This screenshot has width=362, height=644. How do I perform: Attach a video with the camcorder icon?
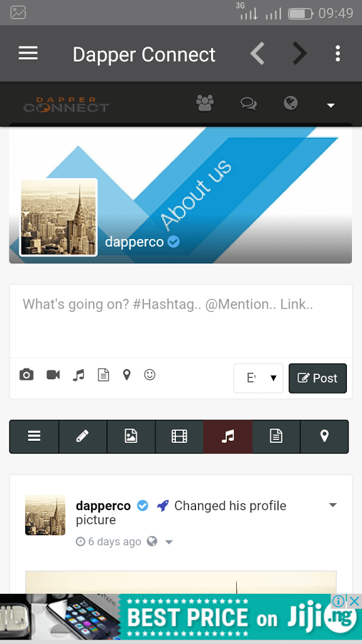coord(54,374)
